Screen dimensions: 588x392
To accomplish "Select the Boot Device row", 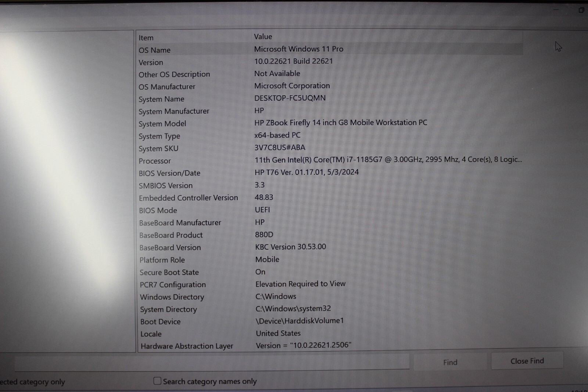I will [x=330, y=321].
